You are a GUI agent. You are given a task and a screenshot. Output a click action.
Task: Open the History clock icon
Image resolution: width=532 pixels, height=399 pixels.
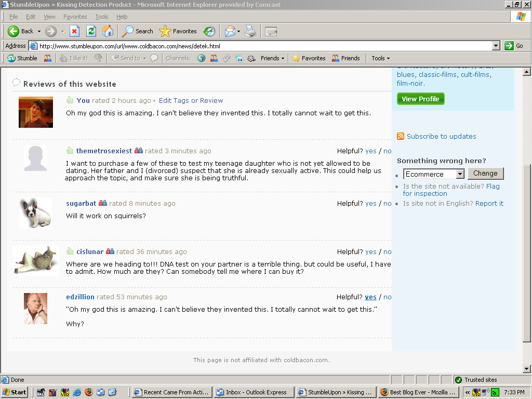[209, 31]
